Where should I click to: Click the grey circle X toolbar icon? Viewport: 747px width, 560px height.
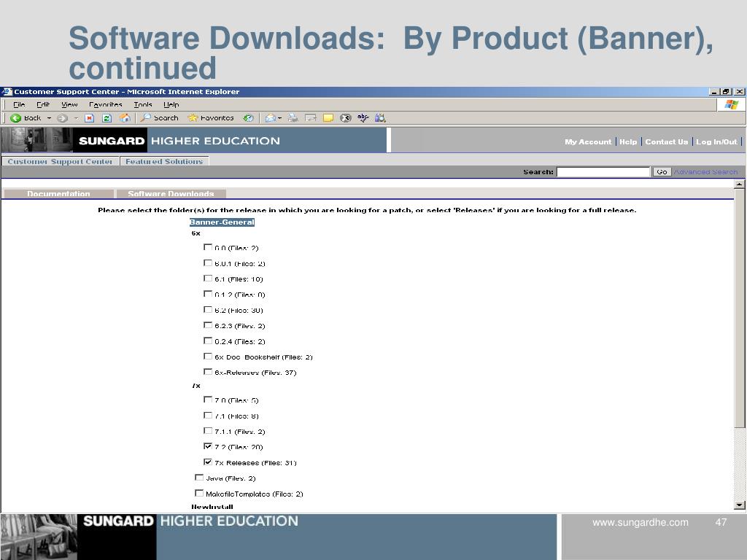coord(346,118)
